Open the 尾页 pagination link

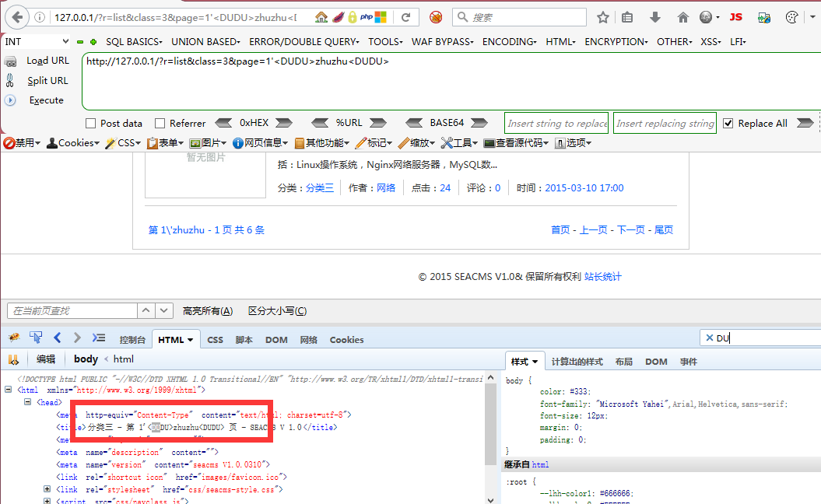click(664, 229)
